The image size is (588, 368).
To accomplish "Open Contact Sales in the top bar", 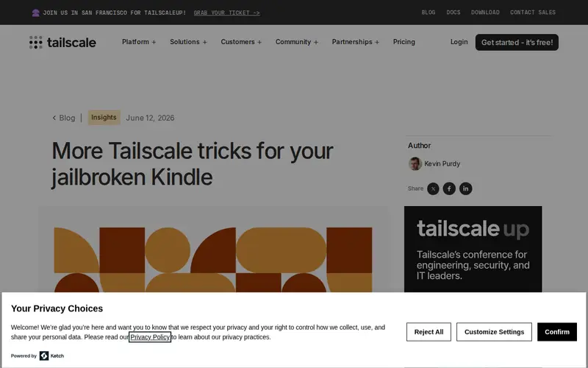I will 532,13.
